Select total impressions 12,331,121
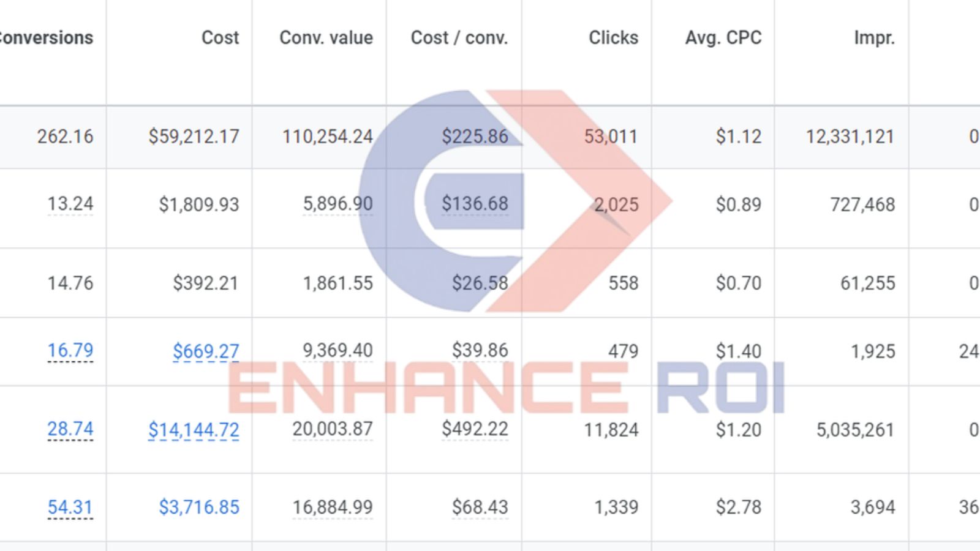Viewport: 980px width, 551px height. [850, 137]
